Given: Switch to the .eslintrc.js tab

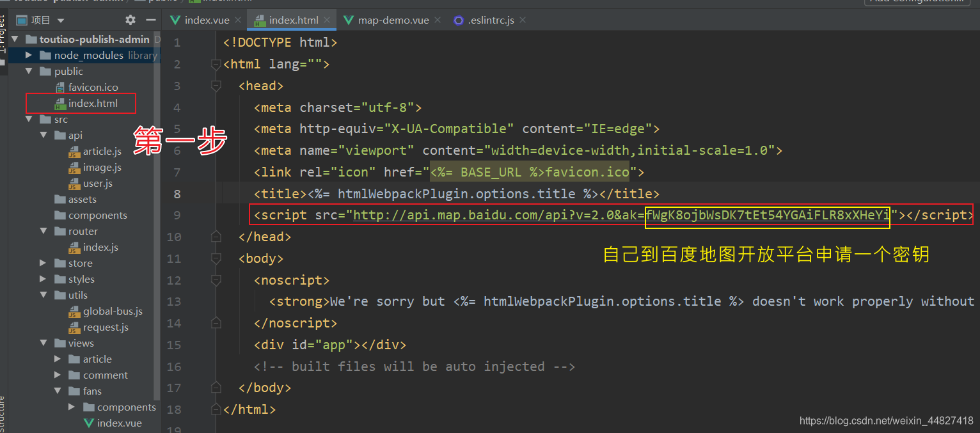Looking at the screenshot, I should pos(491,20).
